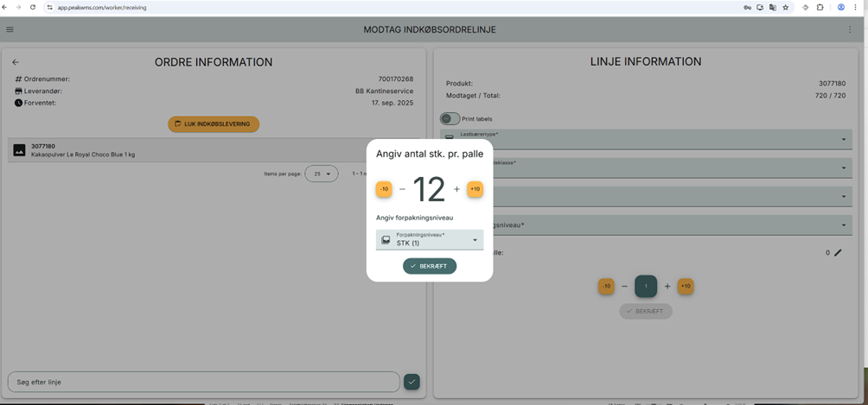
Task: Click supplier name BB Kantineservice
Action: tap(384, 91)
